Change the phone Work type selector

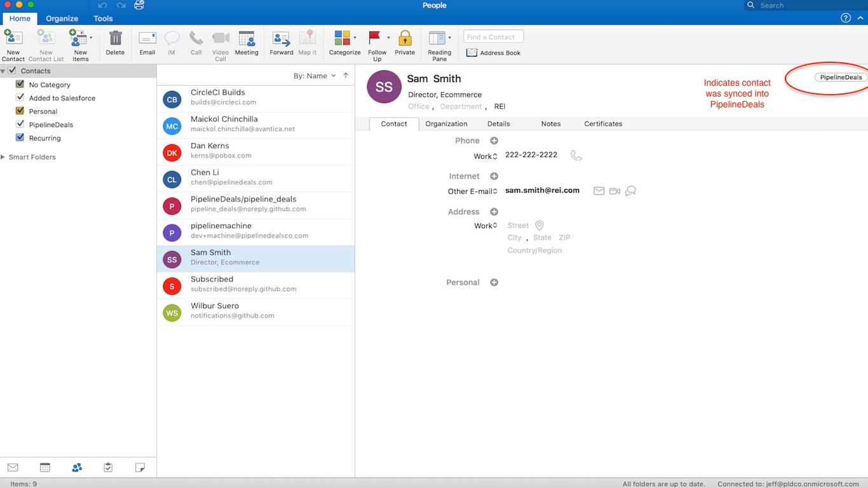coord(485,156)
